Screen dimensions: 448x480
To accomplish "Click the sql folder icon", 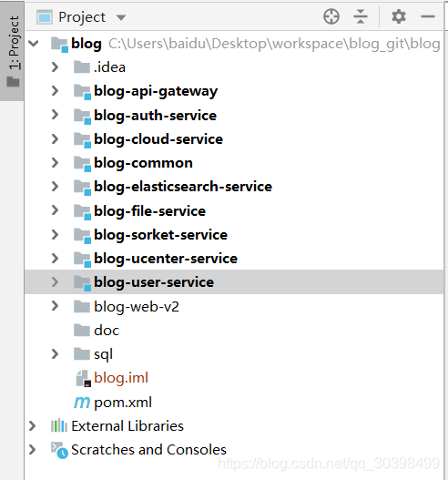I will (82, 354).
